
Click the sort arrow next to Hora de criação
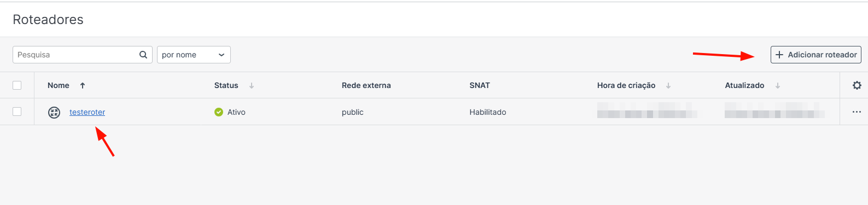(x=668, y=85)
